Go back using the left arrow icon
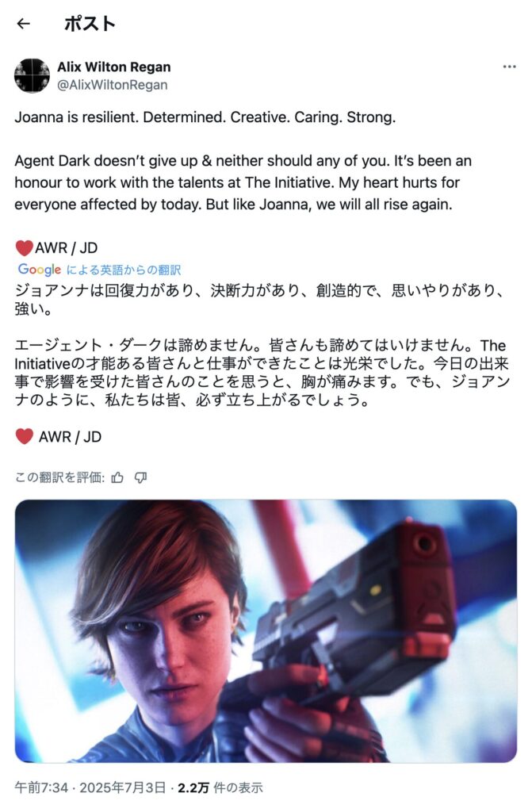The height and width of the screenshot is (812, 532). 23,24
